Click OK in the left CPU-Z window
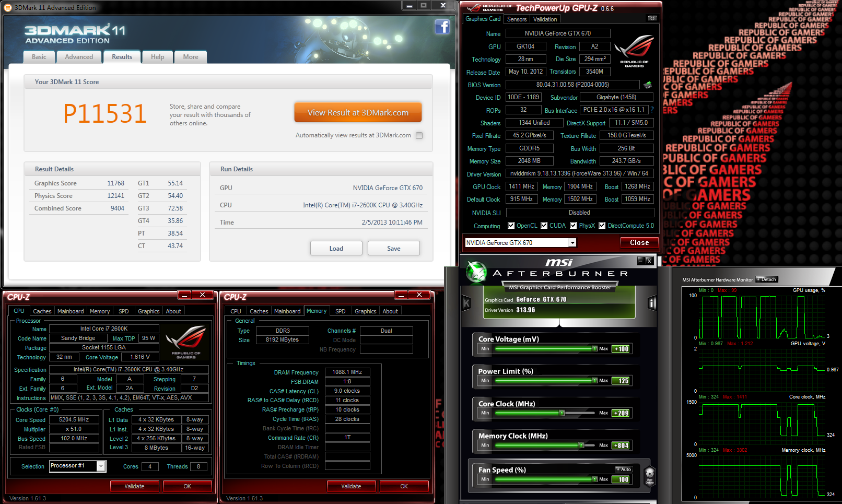This screenshot has width=842, height=504. (187, 486)
